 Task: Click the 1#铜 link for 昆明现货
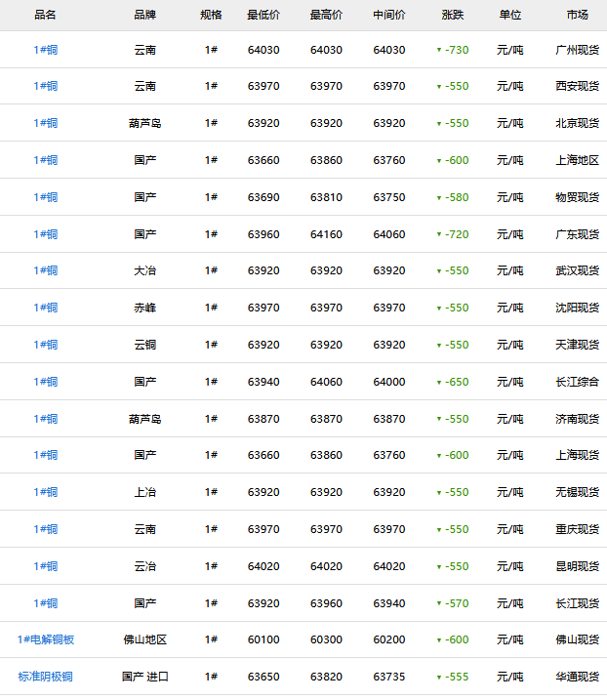46,566
